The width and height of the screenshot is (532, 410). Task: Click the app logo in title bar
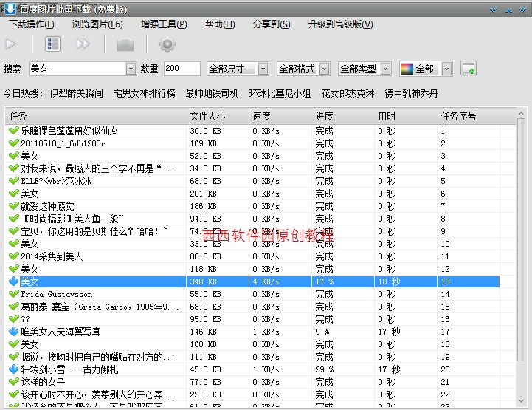[10, 9]
